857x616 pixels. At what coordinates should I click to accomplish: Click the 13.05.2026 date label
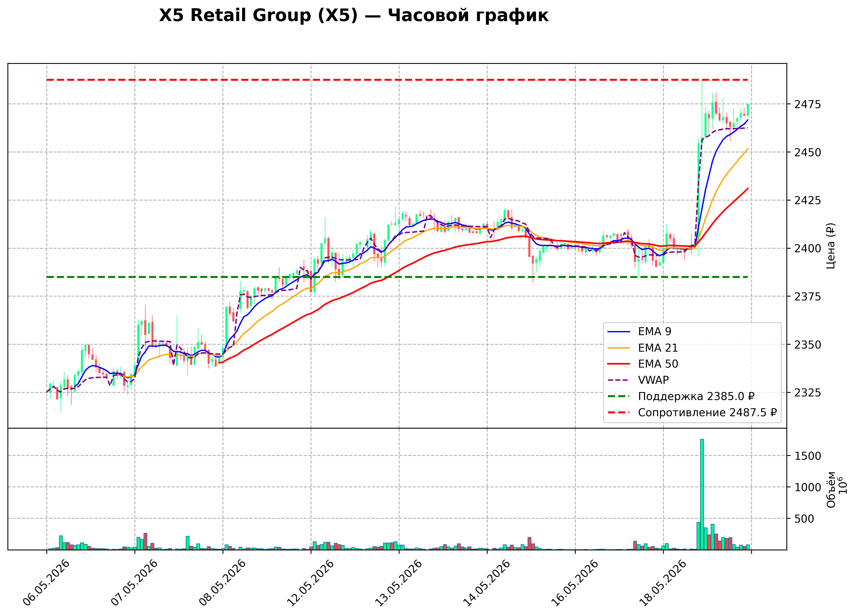click(399, 583)
